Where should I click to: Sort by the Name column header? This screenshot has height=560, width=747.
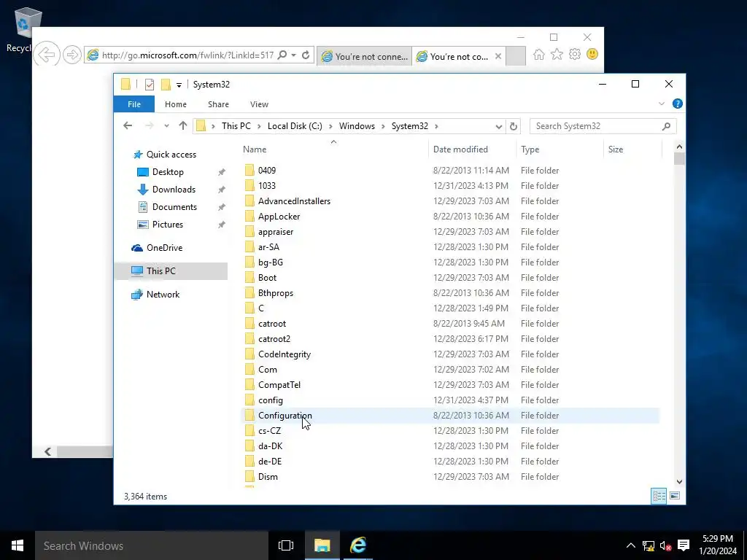tap(333, 149)
